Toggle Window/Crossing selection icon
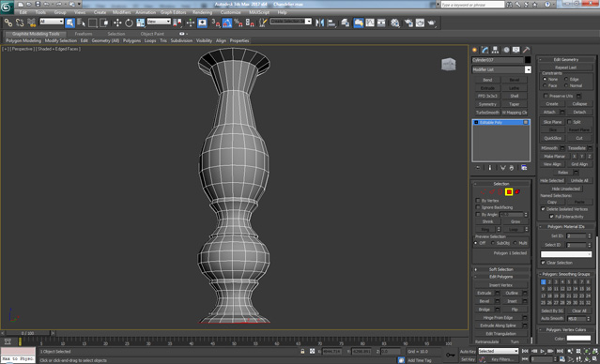 click(104, 23)
